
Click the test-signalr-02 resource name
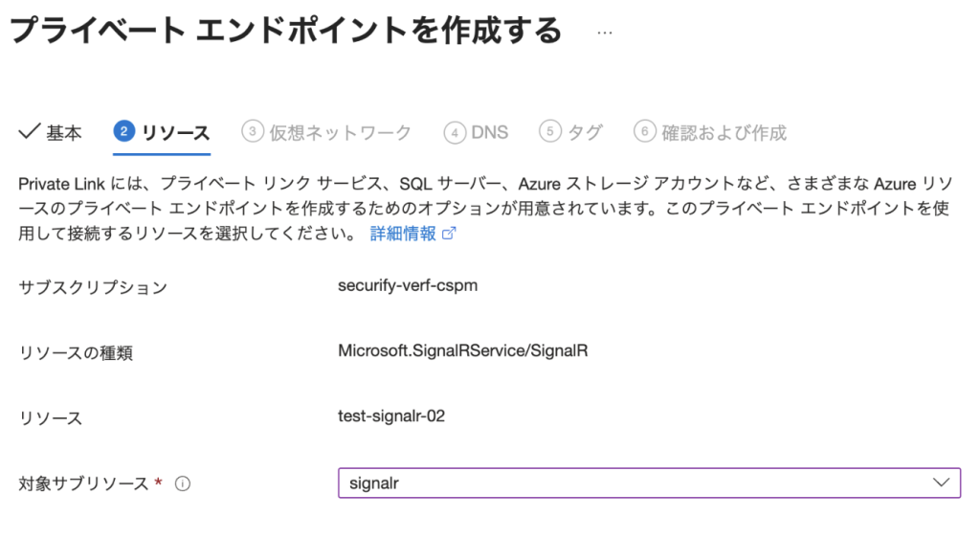(391, 415)
